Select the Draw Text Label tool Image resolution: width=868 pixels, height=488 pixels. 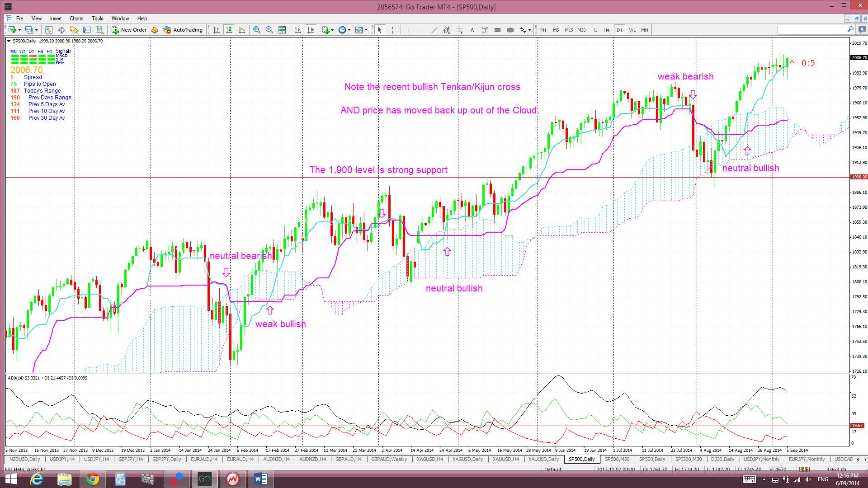tap(485, 30)
